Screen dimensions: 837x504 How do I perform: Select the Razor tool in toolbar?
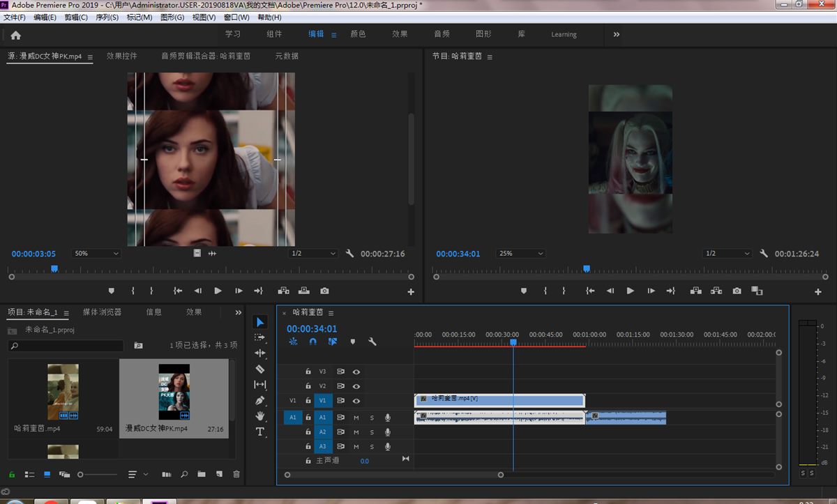tap(260, 369)
